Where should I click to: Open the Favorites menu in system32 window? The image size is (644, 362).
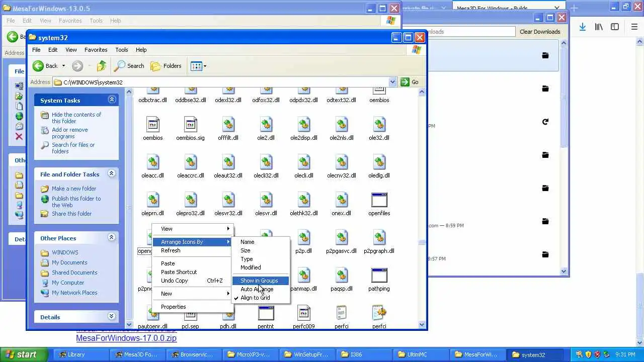[96, 50]
